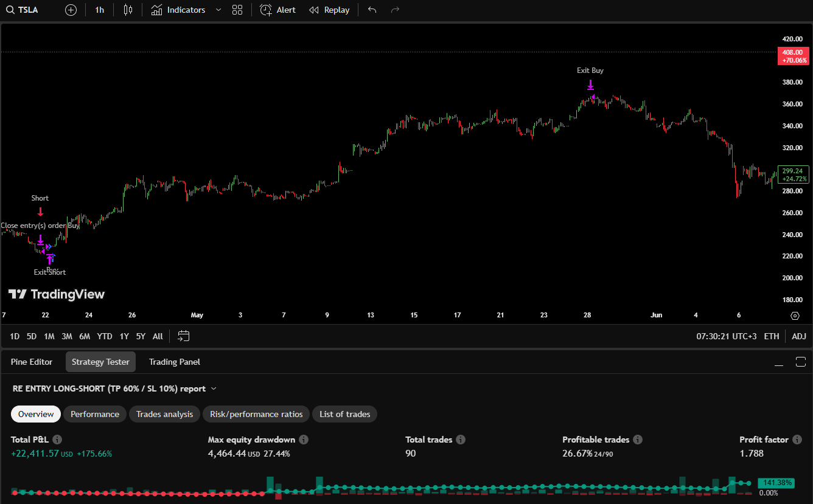
Task: Select the 1D time range
Action: click(x=15, y=336)
